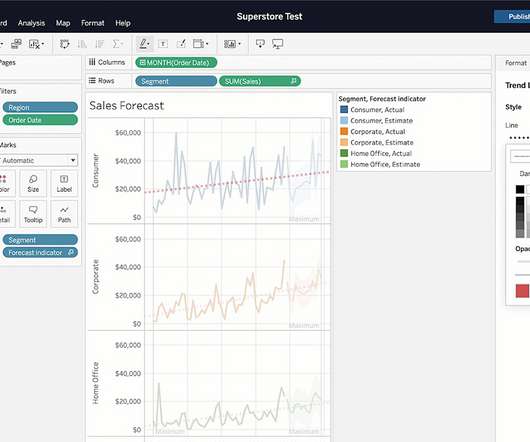
Task: Select Corporate, Actual legend color swatch
Action: (x=344, y=131)
